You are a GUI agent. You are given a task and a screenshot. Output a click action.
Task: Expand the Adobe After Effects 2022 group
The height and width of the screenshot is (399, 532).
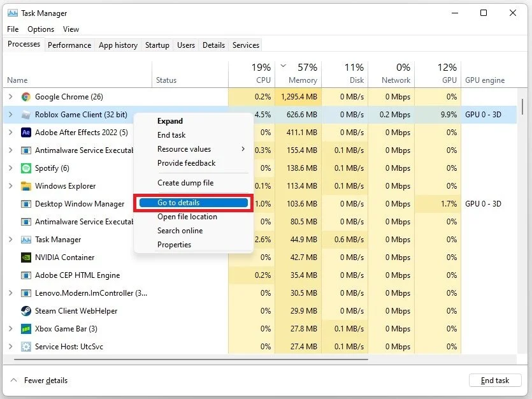point(11,133)
